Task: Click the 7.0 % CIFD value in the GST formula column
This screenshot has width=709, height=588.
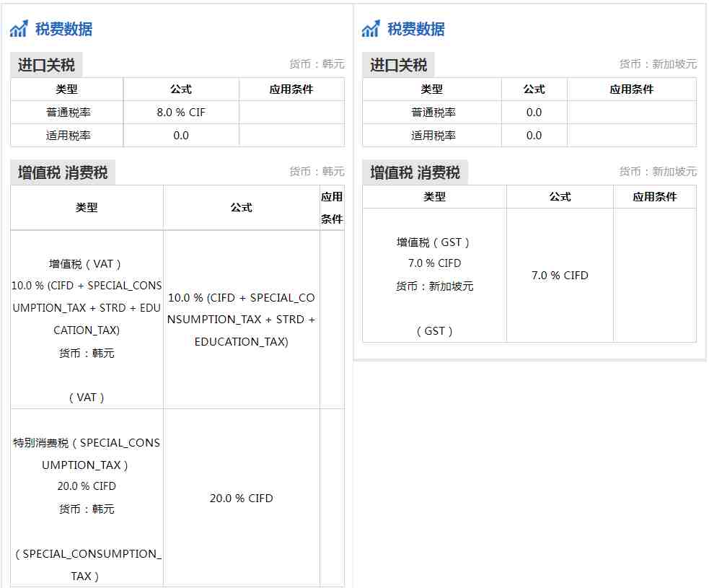Action: (x=560, y=275)
